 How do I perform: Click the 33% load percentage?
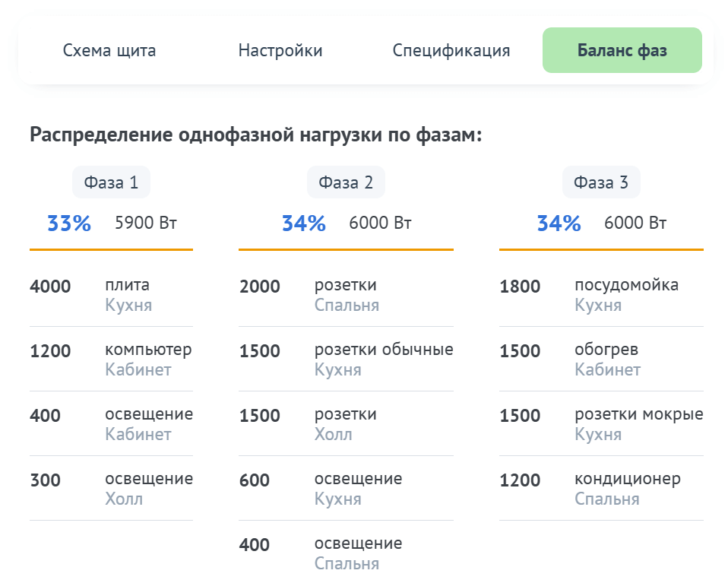point(69,223)
